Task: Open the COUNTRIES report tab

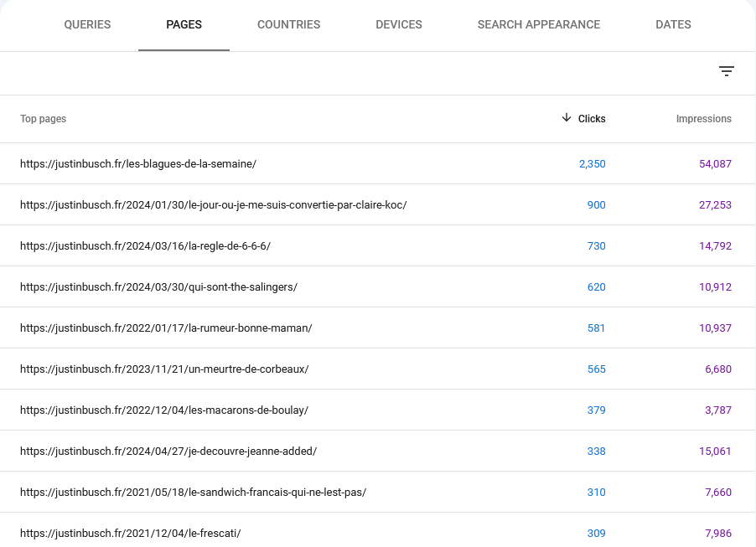Action: (288, 24)
